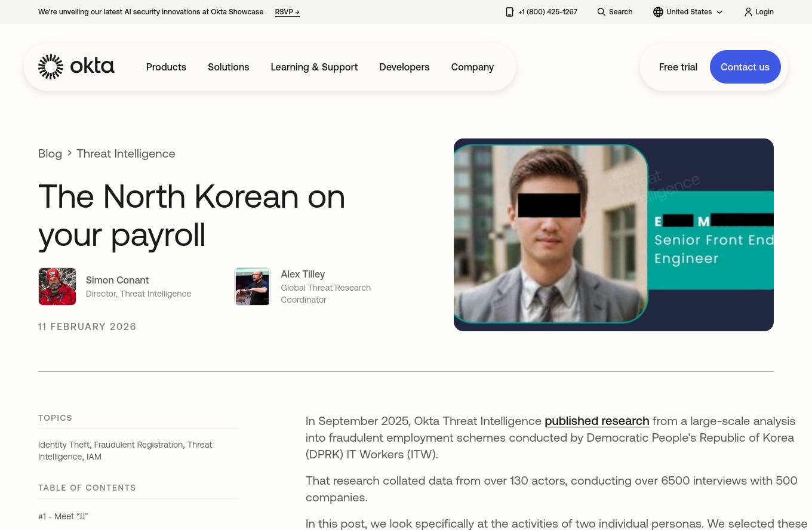Start a Free trial
812x530 pixels.
tap(678, 67)
